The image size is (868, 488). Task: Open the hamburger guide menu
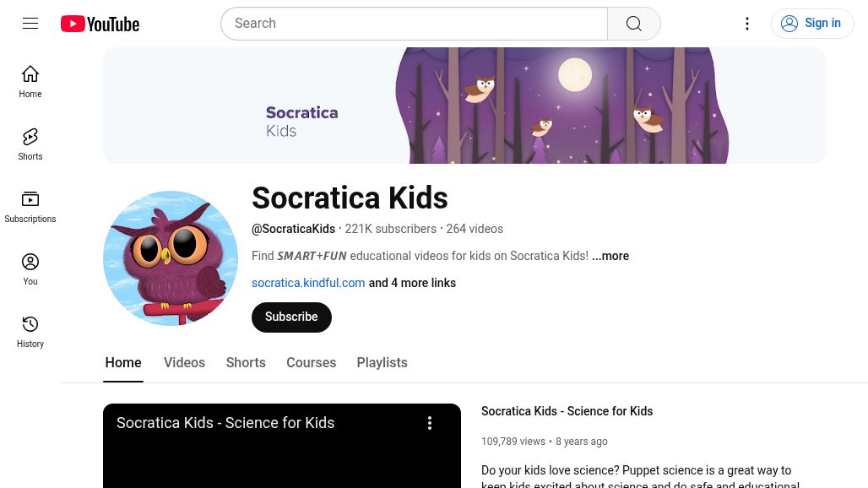(x=30, y=24)
